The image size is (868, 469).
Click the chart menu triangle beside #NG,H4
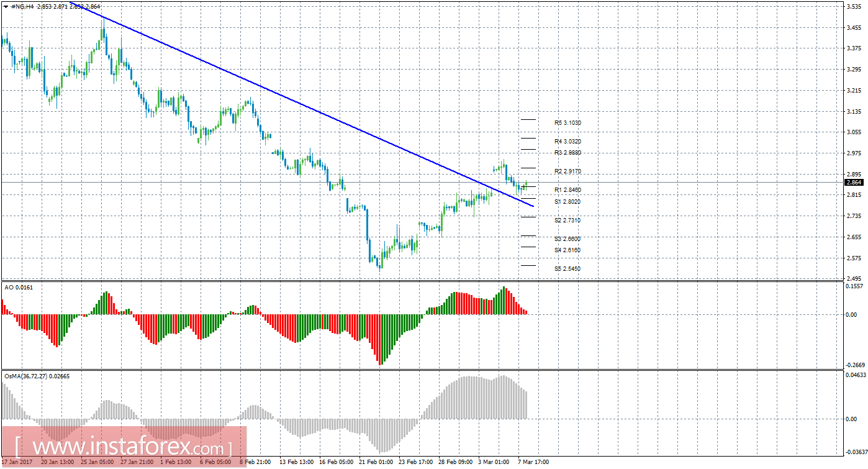(x=6, y=6)
